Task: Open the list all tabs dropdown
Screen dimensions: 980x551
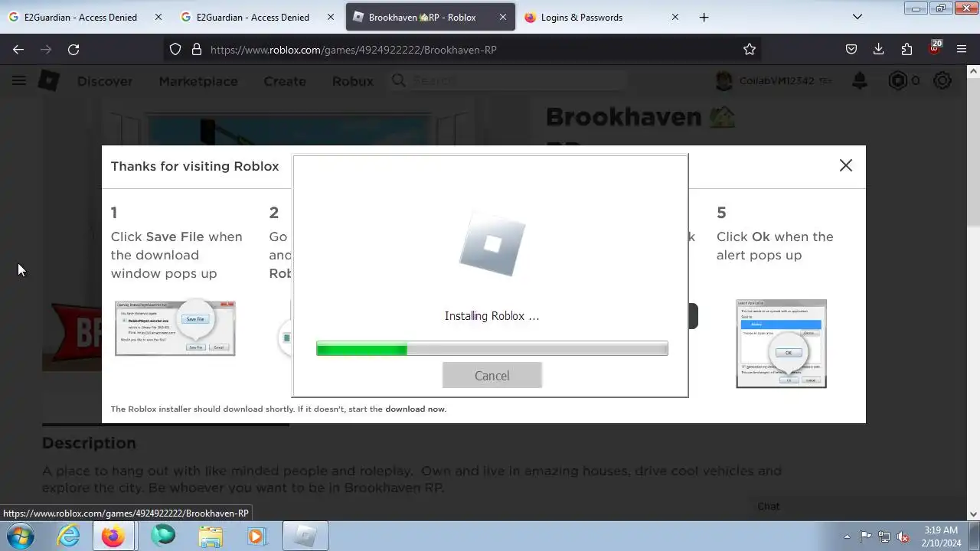Action: click(x=857, y=17)
